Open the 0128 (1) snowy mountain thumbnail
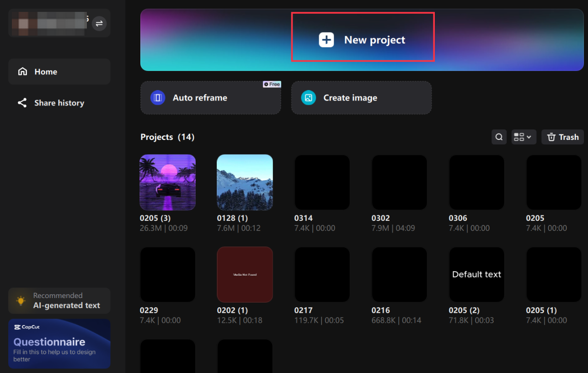This screenshot has width=588, height=373. click(245, 182)
